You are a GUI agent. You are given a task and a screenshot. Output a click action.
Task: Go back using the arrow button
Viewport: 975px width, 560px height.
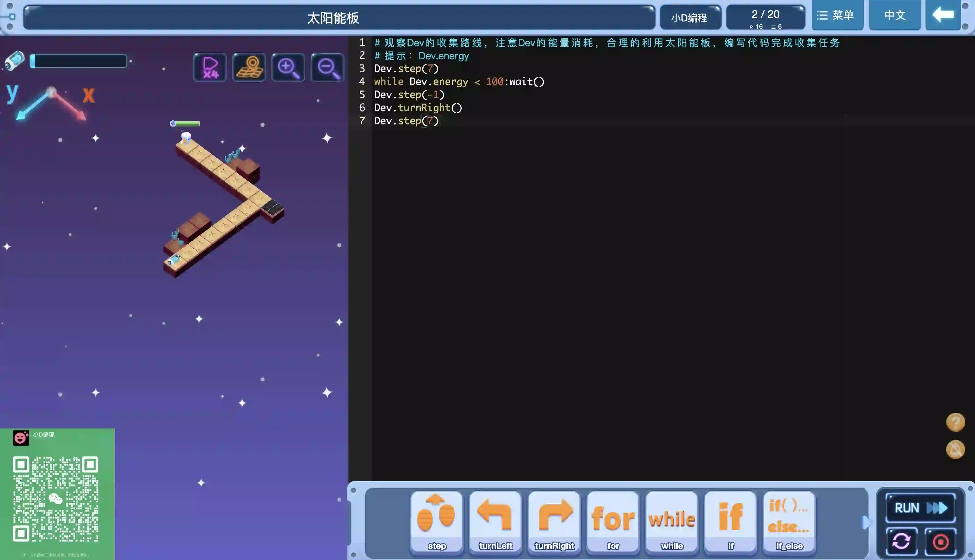(x=943, y=15)
